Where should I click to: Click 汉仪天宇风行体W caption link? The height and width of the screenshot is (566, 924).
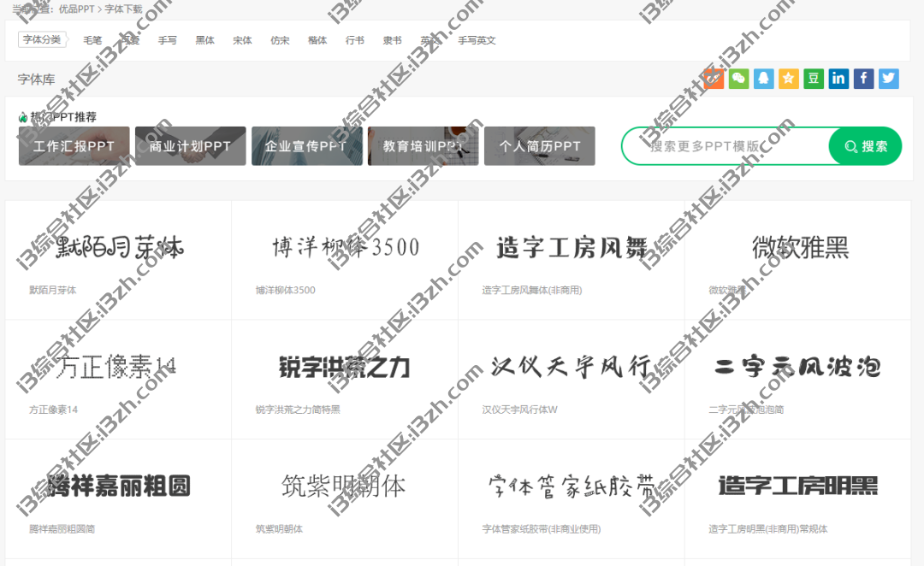tap(520, 410)
